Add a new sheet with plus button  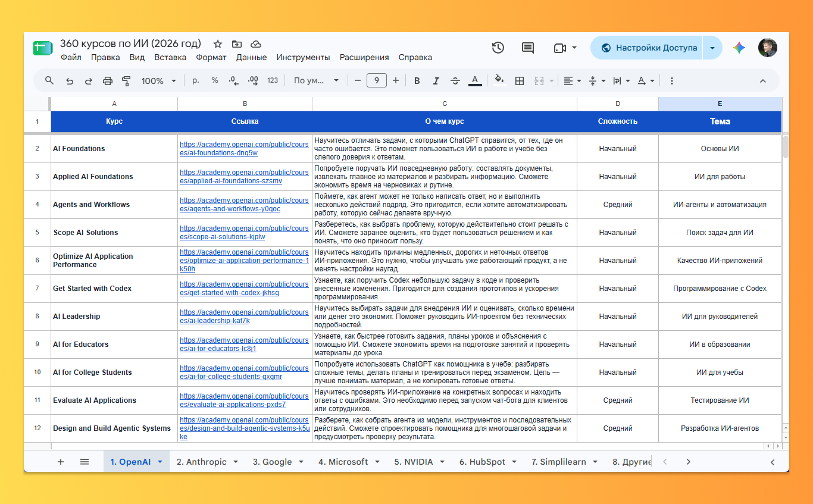pos(60,462)
